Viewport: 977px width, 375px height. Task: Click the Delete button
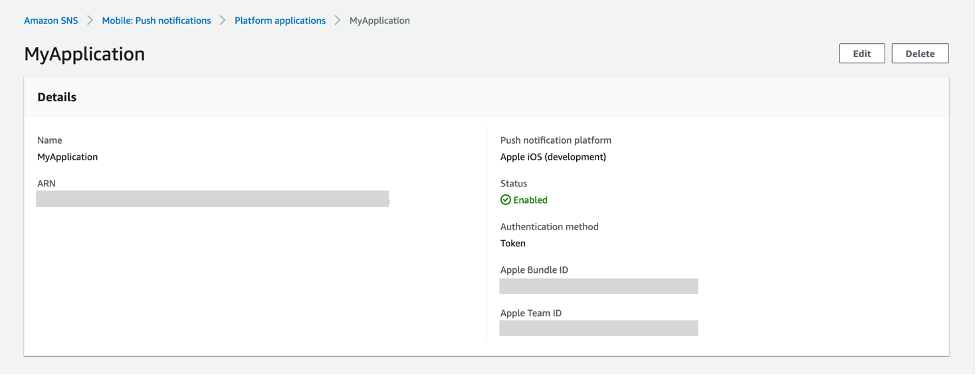click(920, 54)
